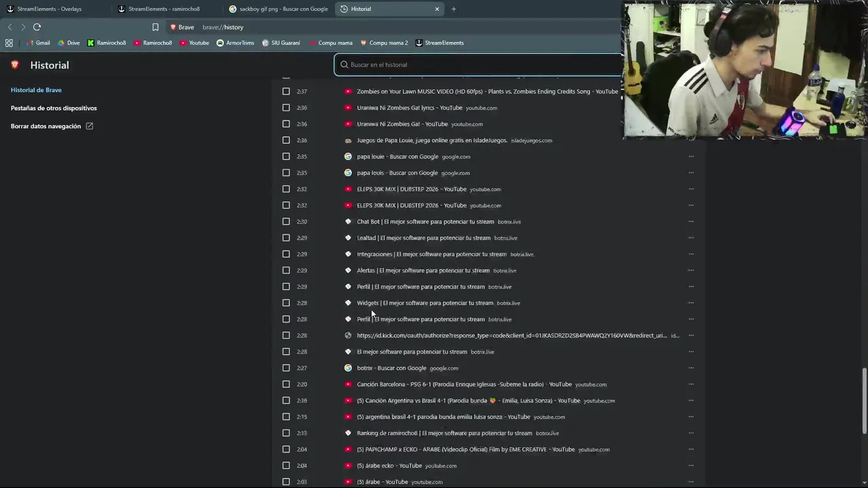Click the brave://history address bar
This screenshot has height=488, width=868.
[x=223, y=27]
